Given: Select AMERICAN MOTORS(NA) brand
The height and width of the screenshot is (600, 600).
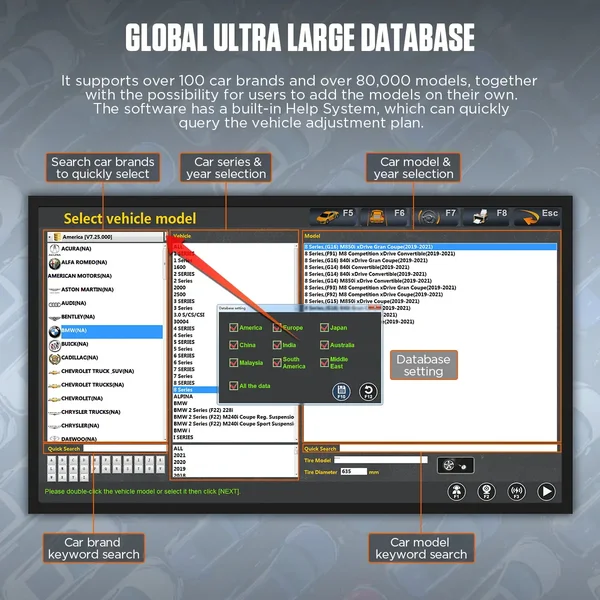Looking at the screenshot, I should [80, 276].
